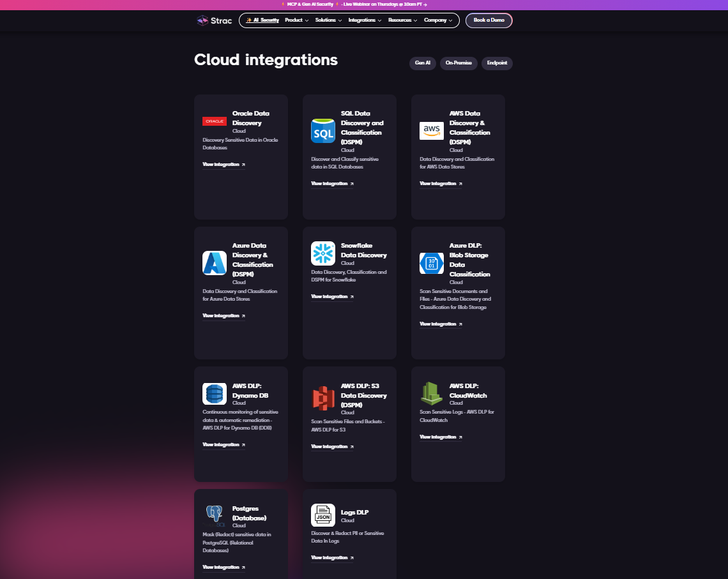Click 'Scan Sensitive Logs' description text

[x=457, y=416]
